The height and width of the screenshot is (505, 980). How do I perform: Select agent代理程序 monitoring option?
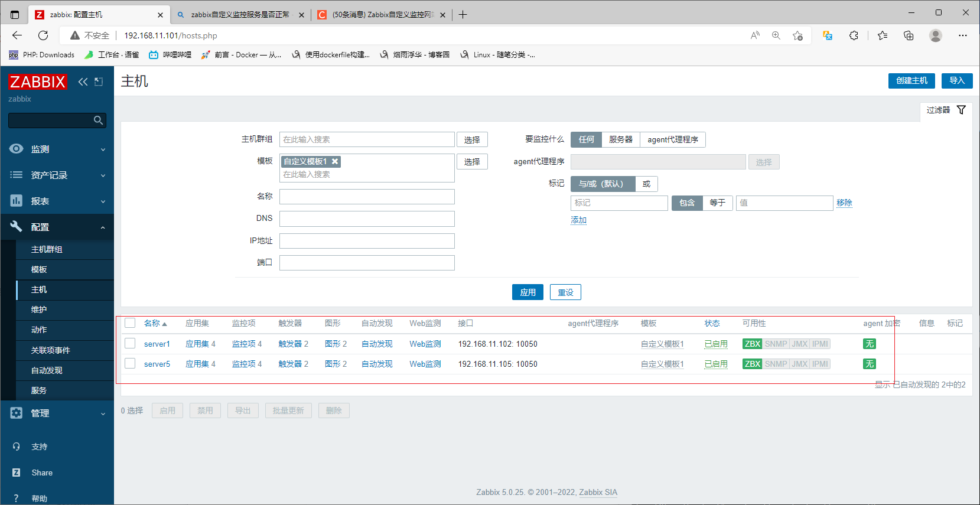click(673, 139)
